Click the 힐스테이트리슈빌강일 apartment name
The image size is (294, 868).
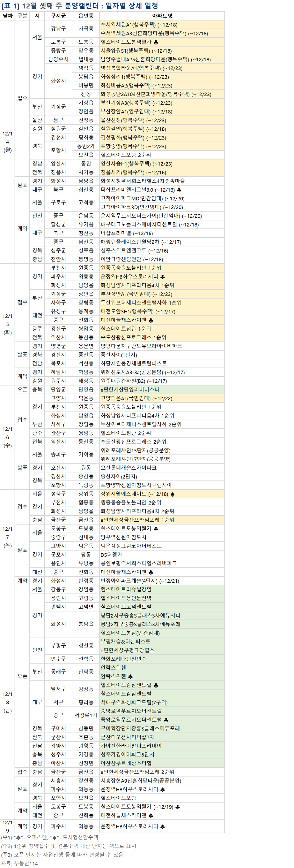[x=126, y=589]
